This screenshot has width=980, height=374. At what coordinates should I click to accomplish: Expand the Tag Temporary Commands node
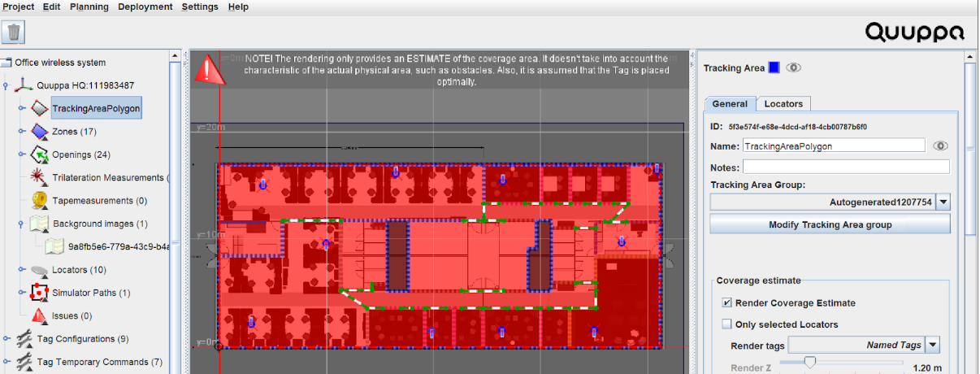(x=7, y=361)
